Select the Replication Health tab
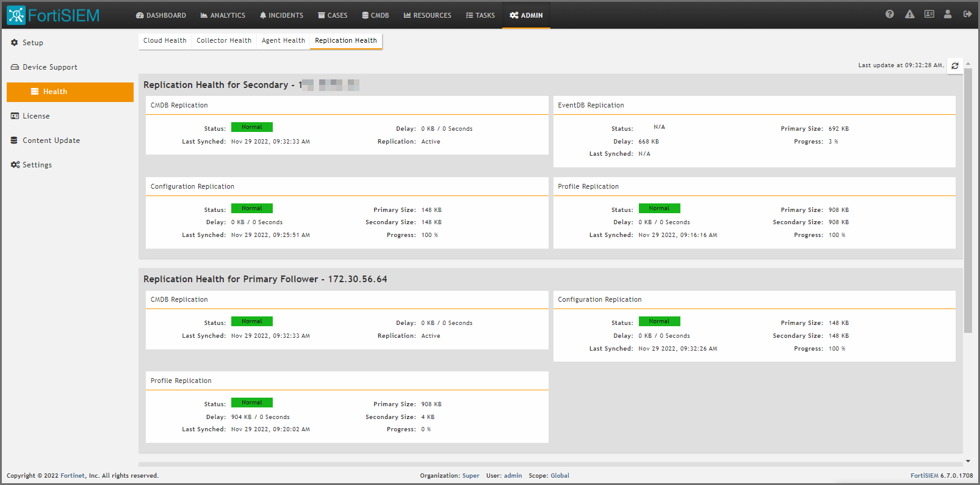The height and width of the screenshot is (485, 980). (x=346, y=40)
